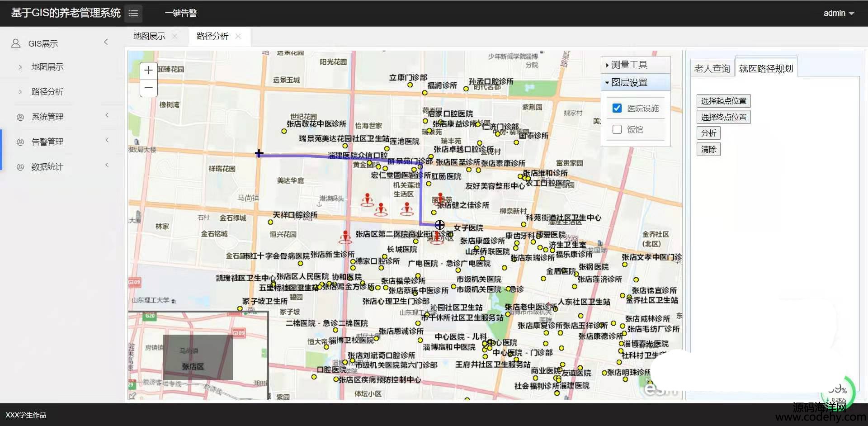Screen dimensions: 868x426
Task: Close the 地图展示 tab
Action: coord(175,36)
